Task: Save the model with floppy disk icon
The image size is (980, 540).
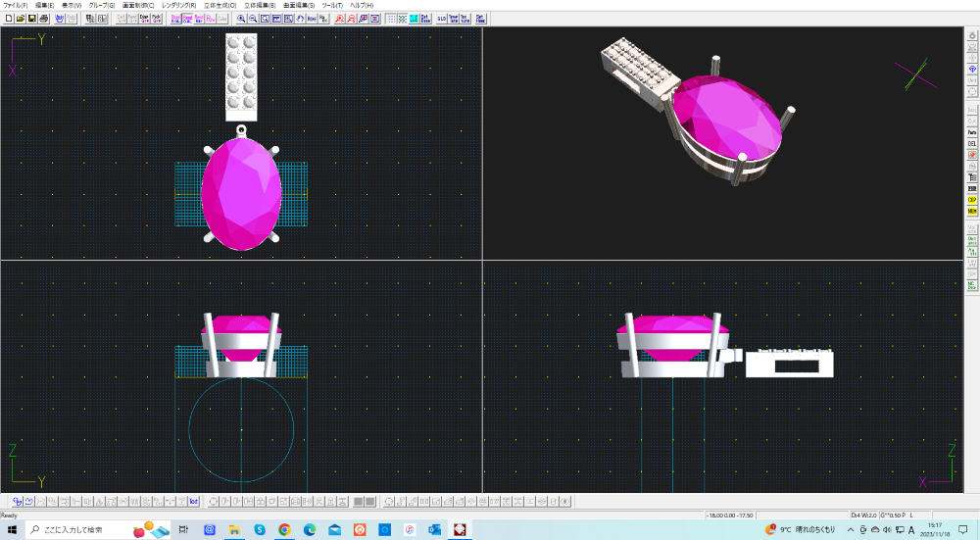Action: coord(32,19)
